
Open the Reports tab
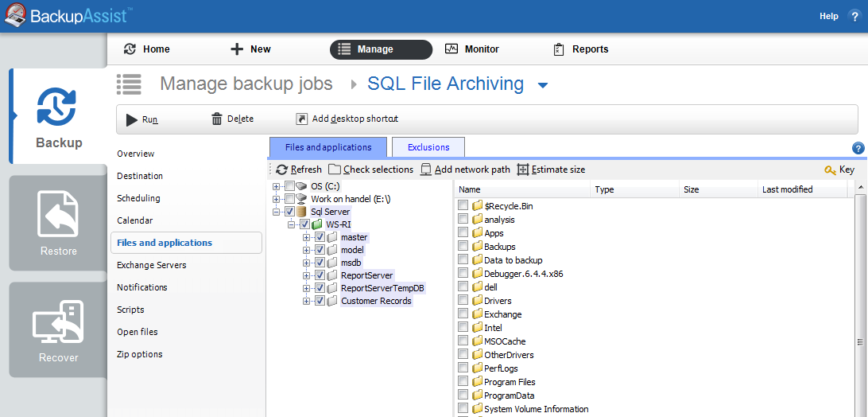click(x=581, y=49)
